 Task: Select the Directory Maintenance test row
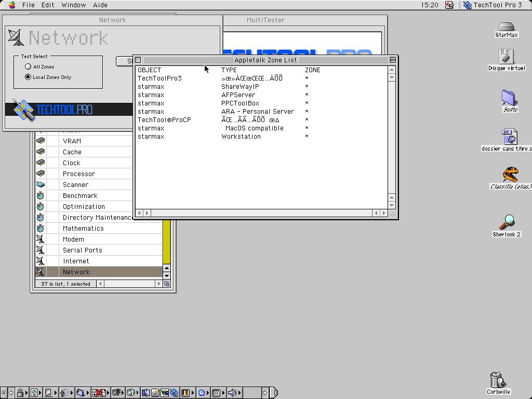coord(84,217)
